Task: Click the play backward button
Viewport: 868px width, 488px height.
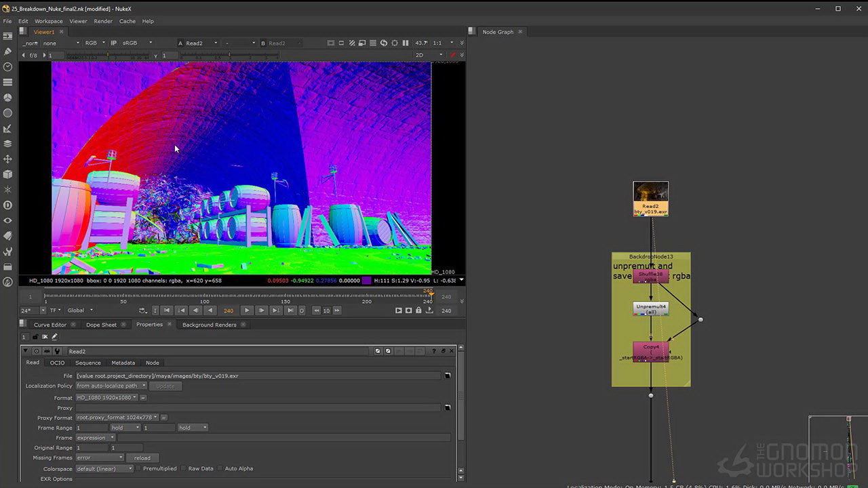Action: [210, 310]
